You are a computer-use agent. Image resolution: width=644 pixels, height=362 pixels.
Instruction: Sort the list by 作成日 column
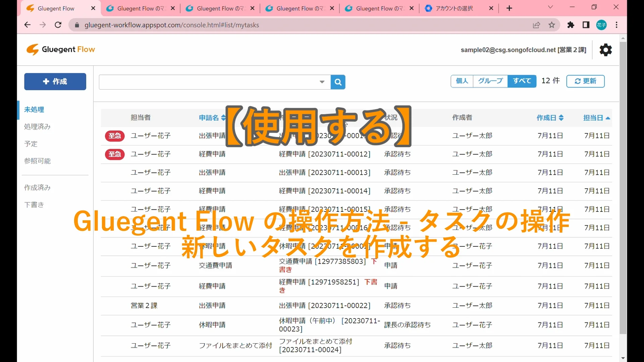[550, 118]
